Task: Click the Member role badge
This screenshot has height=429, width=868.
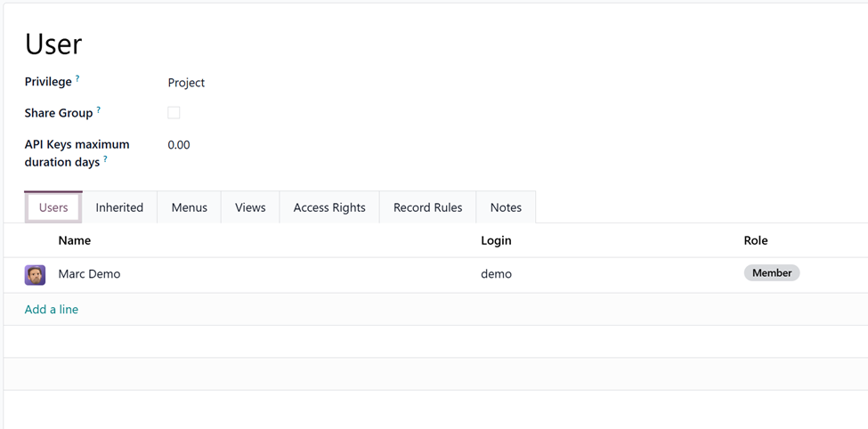Action: (771, 273)
